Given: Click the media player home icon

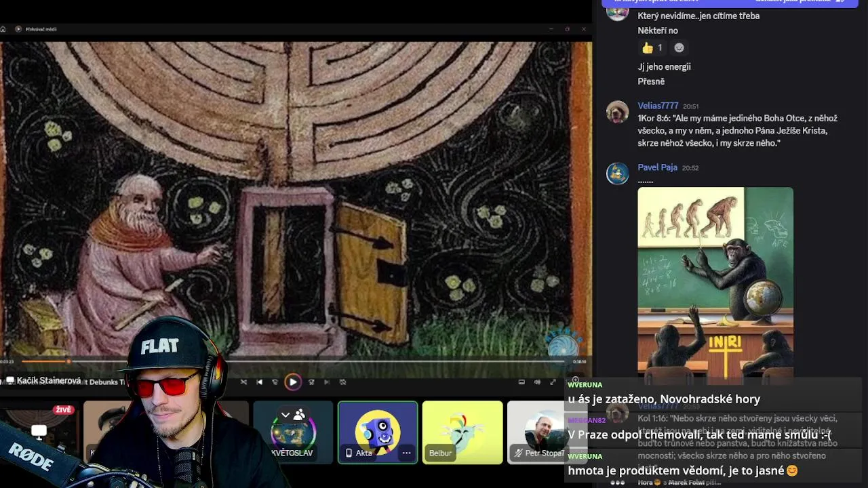Looking at the screenshot, I should pos(3,29).
